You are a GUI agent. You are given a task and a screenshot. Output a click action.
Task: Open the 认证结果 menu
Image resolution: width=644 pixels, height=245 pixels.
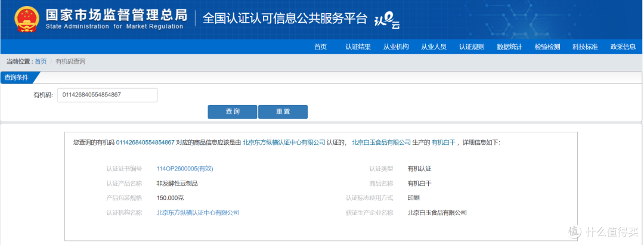click(x=358, y=46)
